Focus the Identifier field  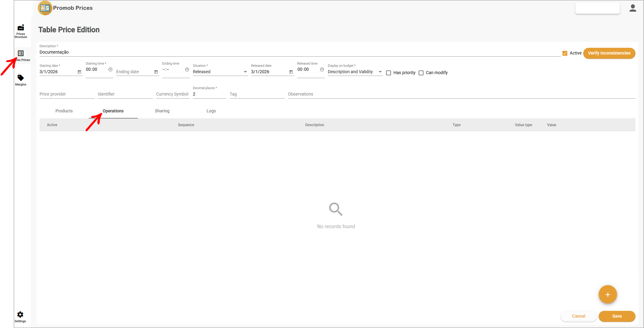coord(125,94)
